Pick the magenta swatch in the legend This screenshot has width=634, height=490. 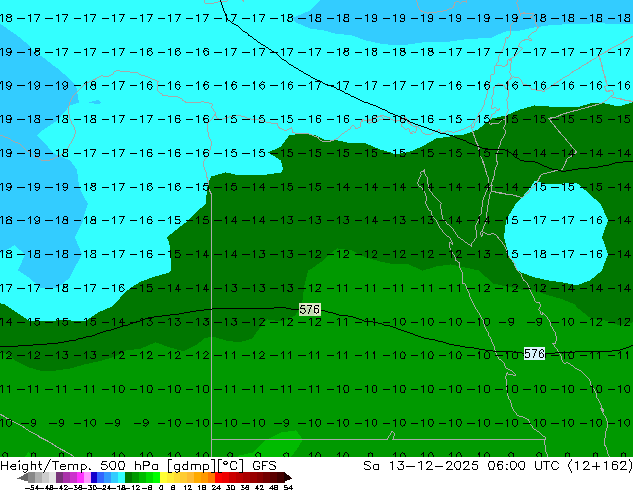click(x=80, y=477)
